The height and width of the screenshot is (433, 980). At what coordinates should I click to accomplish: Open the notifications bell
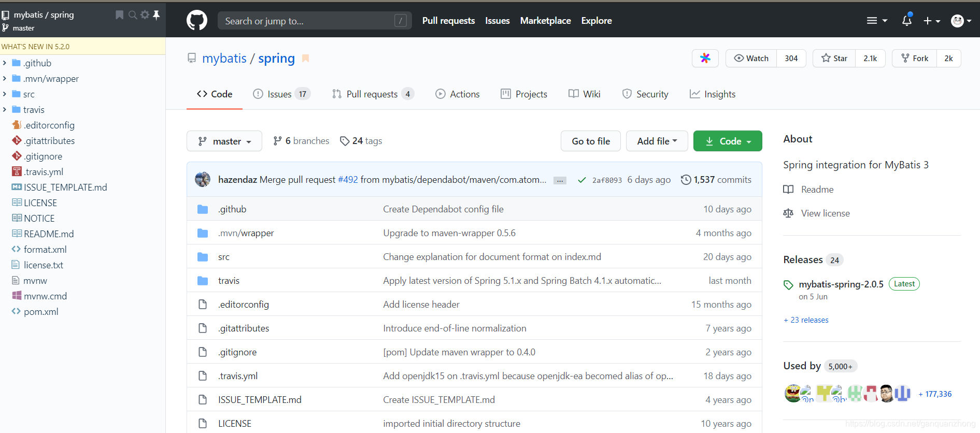pyautogui.click(x=906, y=20)
